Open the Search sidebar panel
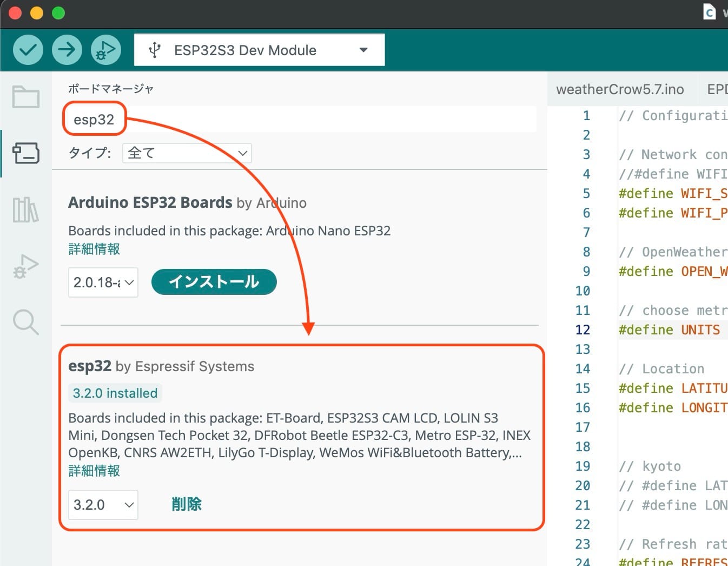Screen dimensions: 728x566 pyautogui.click(x=26, y=322)
